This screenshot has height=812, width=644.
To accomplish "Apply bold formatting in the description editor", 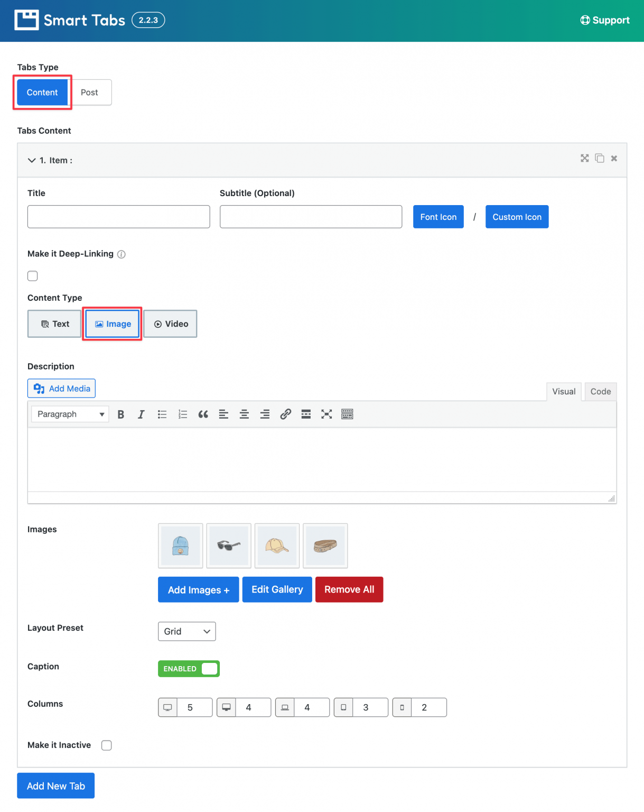I will point(120,414).
